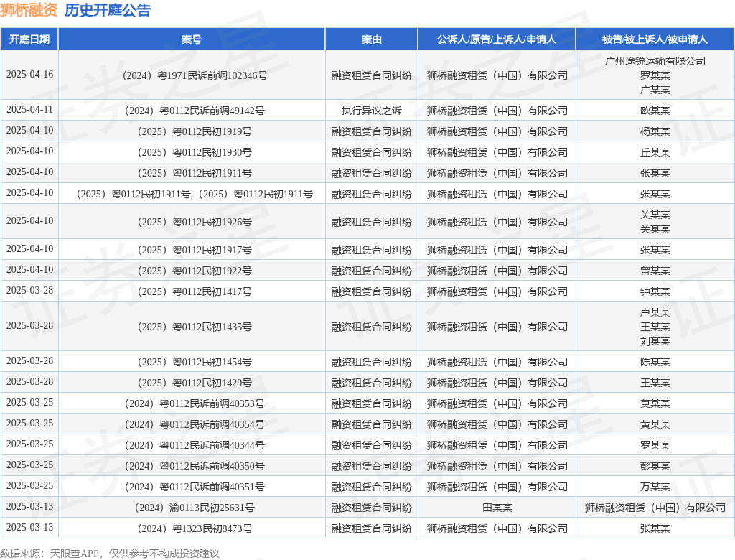Click defendant 曾某某
The width and height of the screenshot is (735, 560).
tap(655, 271)
